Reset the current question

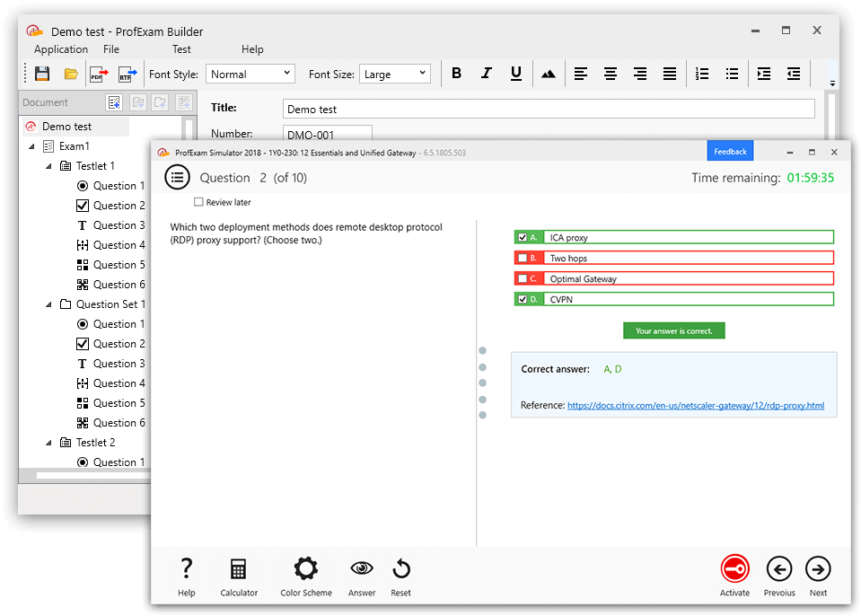click(x=400, y=576)
